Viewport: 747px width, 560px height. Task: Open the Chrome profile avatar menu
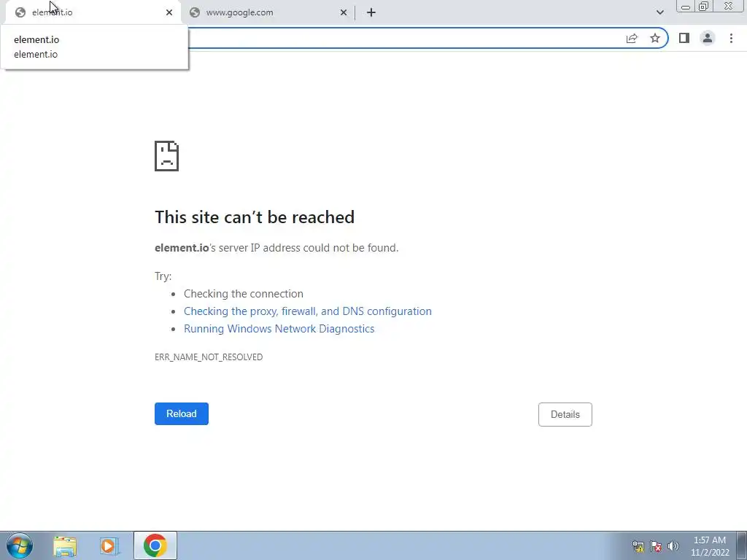pos(708,38)
